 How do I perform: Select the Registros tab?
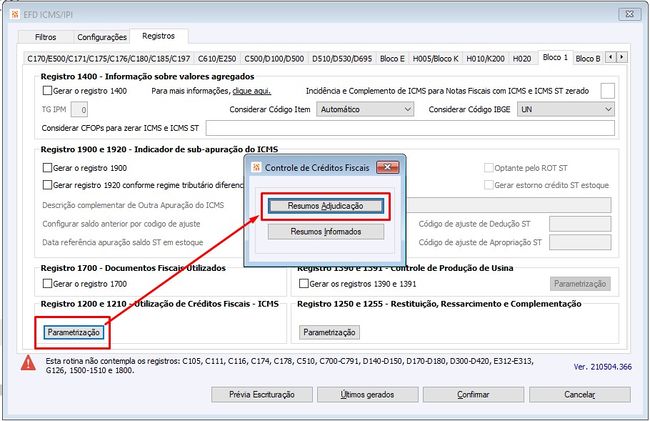tap(159, 36)
